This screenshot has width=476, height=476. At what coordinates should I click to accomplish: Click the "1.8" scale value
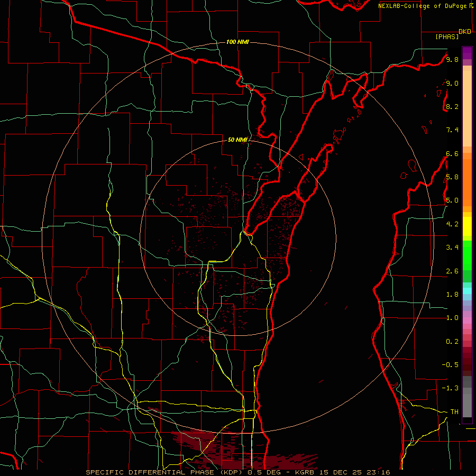point(452,295)
